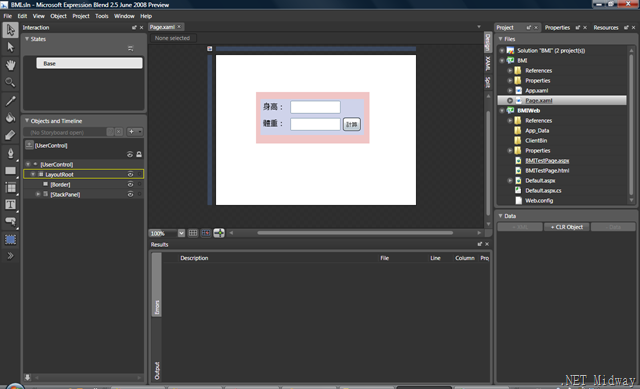
Task: Select the Eyedropper tool
Action: 10,100
